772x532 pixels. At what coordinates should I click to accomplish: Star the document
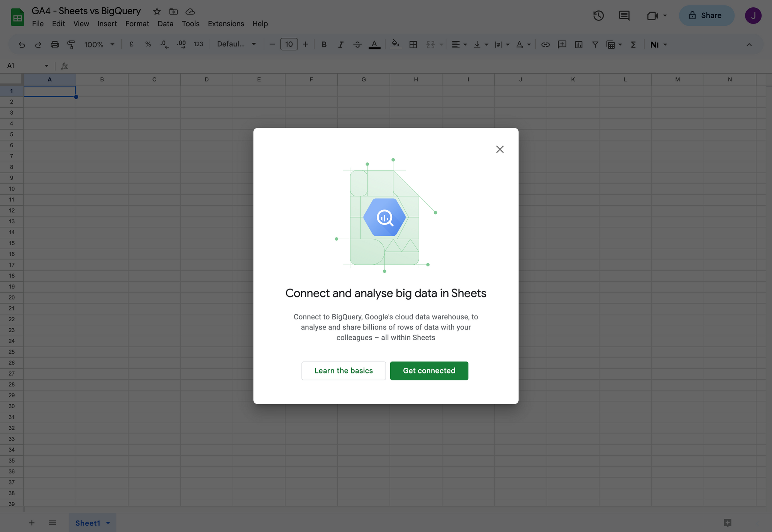(157, 12)
